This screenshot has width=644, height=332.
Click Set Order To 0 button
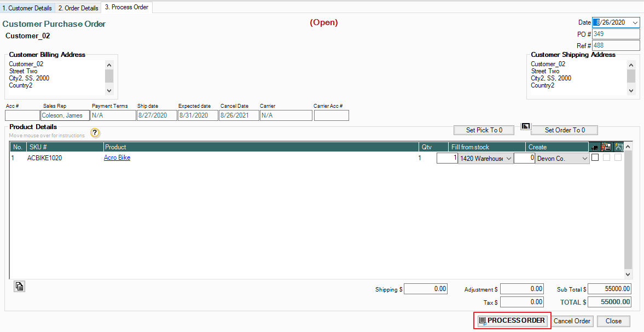pyautogui.click(x=565, y=130)
